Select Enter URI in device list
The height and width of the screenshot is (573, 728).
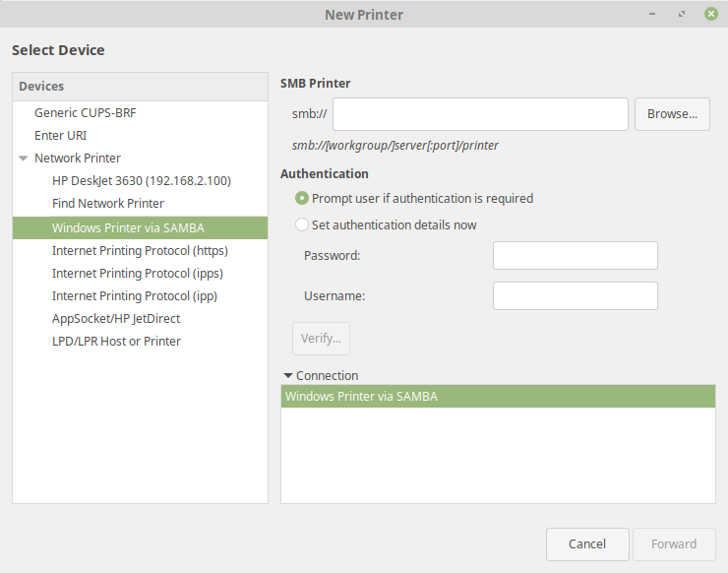pos(61,136)
